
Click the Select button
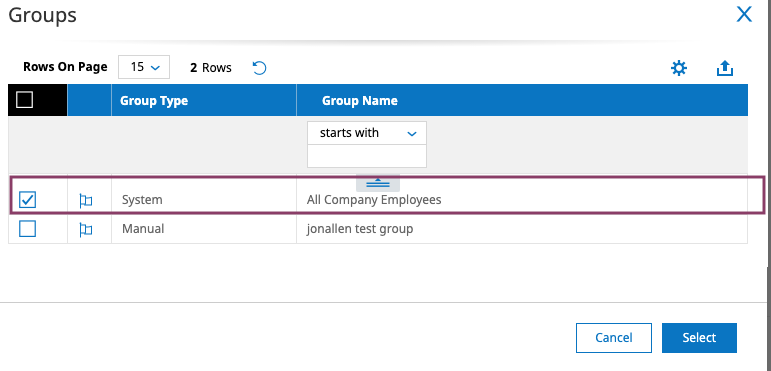pyautogui.click(x=699, y=338)
